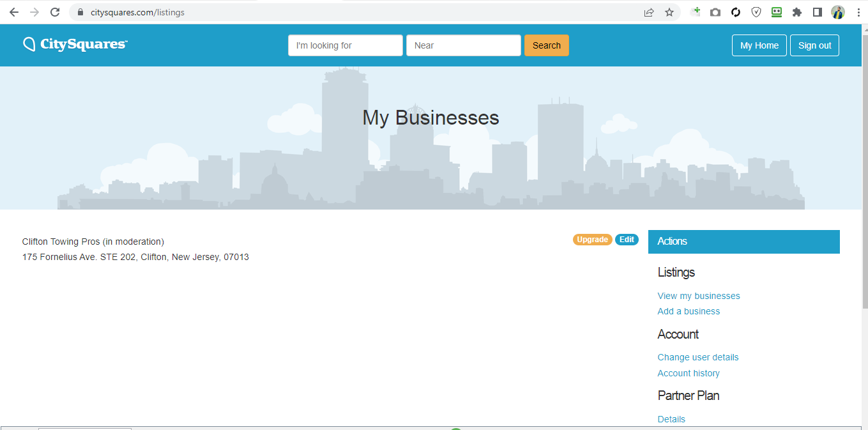
Task: Open My Home
Action: (759, 45)
